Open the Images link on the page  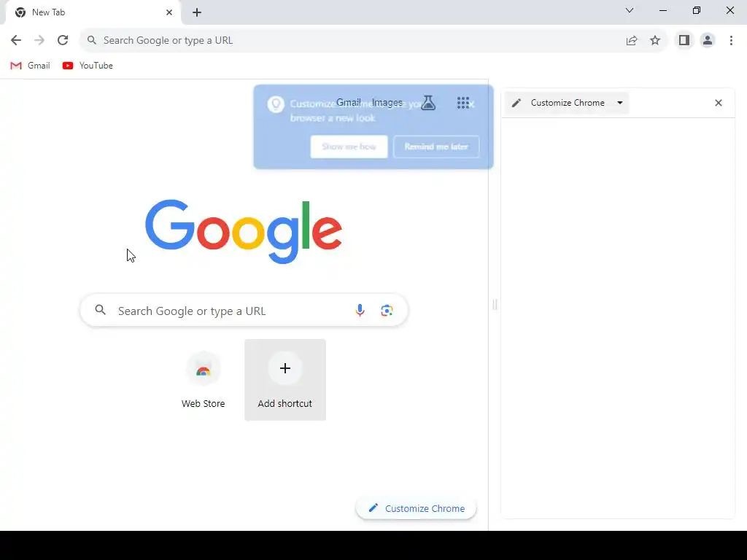[387, 102]
